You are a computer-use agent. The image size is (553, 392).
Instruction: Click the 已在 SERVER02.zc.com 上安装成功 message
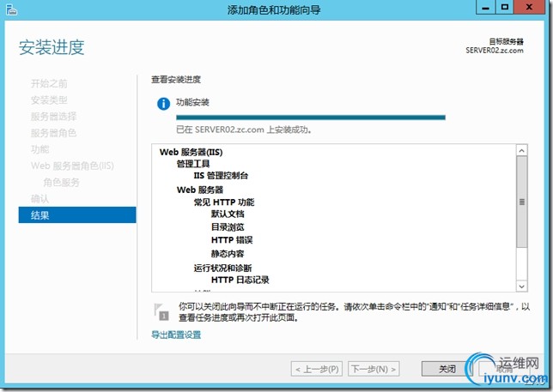(x=244, y=130)
